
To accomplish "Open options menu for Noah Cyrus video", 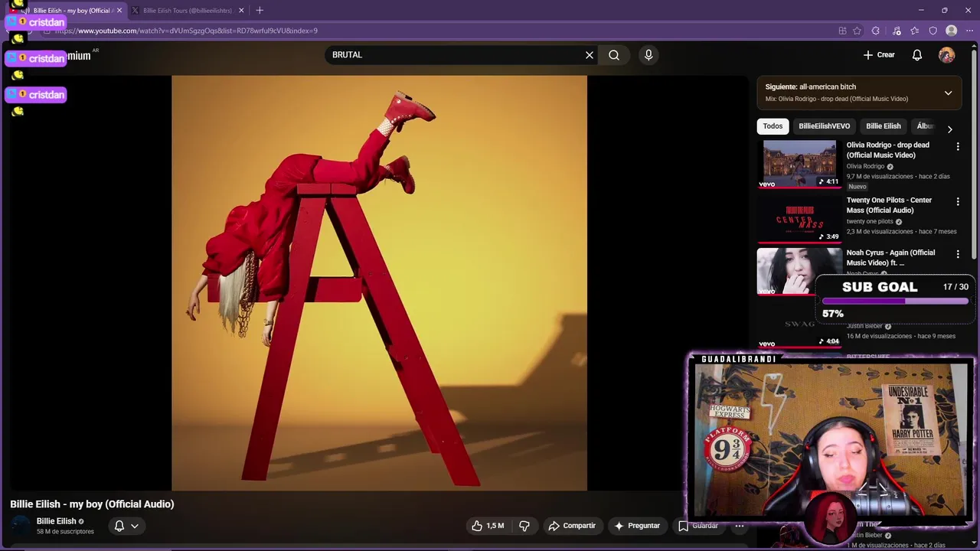I will [x=957, y=253].
